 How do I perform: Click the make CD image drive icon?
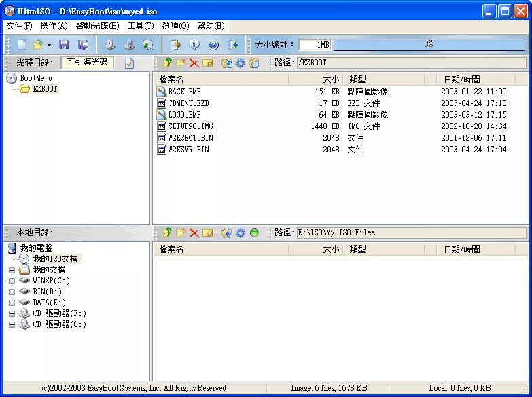click(109, 44)
